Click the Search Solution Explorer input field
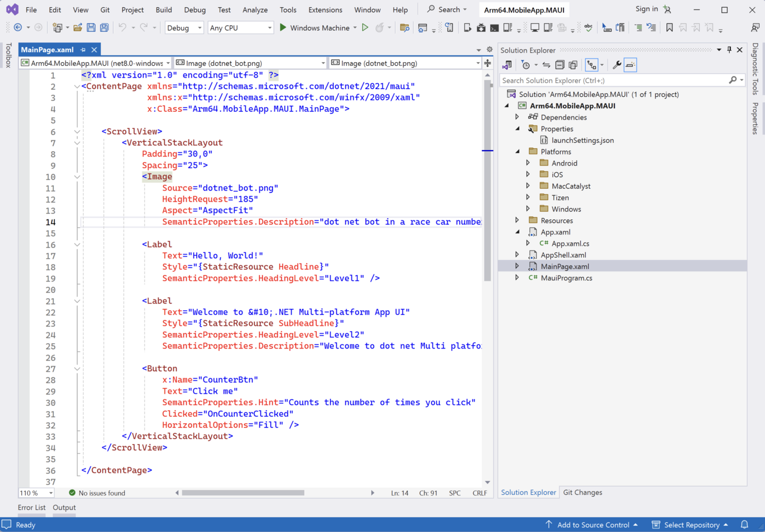The height and width of the screenshot is (532, 765). (x=613, y=80)
